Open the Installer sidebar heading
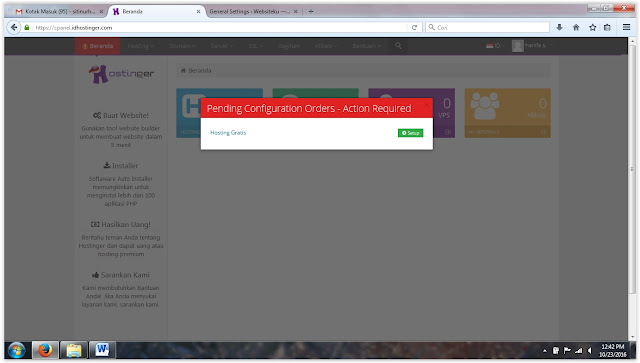The width and height of the screenshot is (640, 363). pos(121,166)
